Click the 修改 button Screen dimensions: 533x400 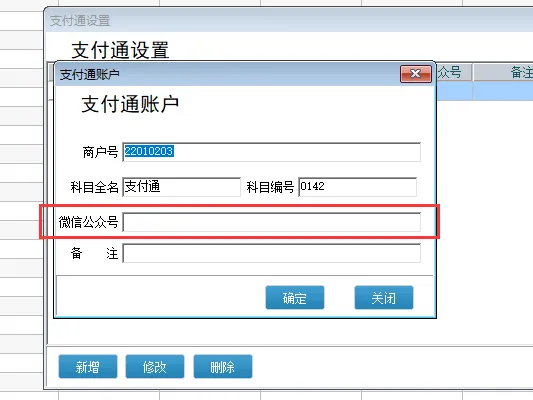(155, 367)
